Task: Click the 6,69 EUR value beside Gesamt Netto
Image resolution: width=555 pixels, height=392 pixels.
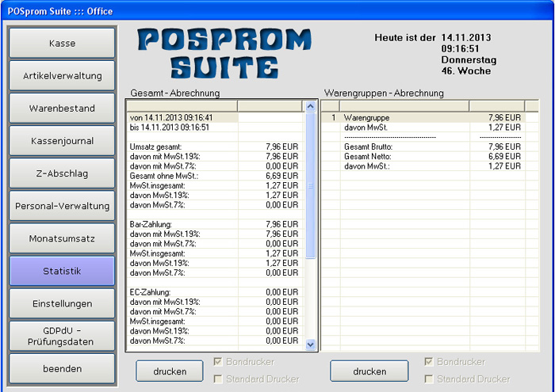Action: [x=504, y=156]
